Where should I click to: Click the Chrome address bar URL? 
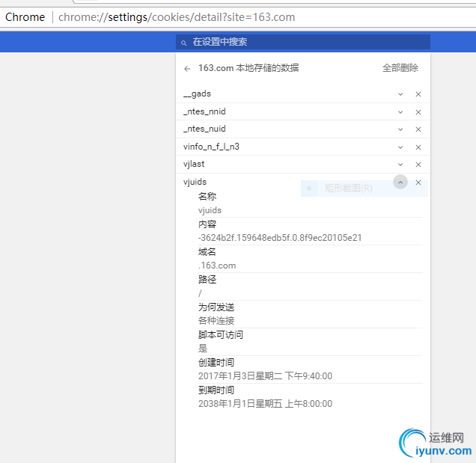click(177, 17)
